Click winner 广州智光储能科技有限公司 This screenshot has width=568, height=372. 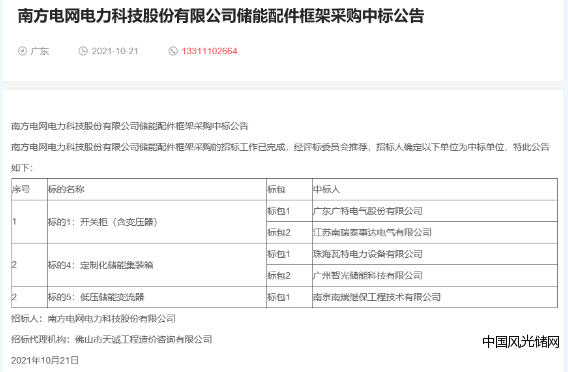[x=368, y=275]
